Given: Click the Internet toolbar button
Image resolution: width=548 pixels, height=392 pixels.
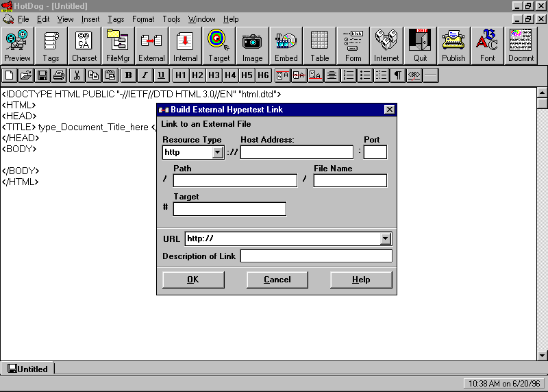Looking at the screenshot, I should coord(386,46).
